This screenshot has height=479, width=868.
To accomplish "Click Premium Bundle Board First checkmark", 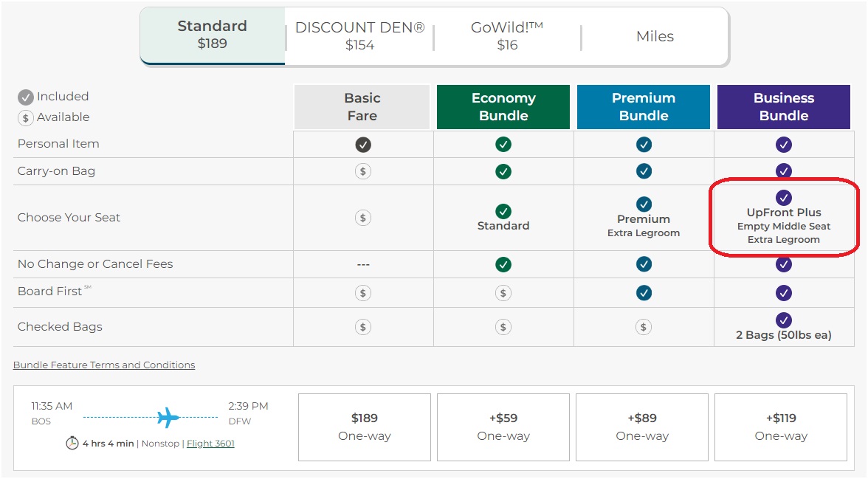I will click(x=643, y=293).
